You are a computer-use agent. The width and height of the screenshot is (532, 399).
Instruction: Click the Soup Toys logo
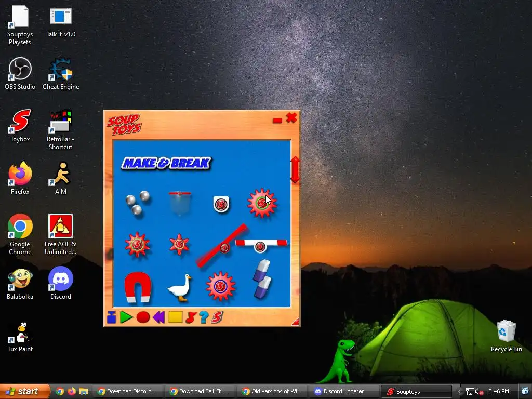(x=124, y=125)
